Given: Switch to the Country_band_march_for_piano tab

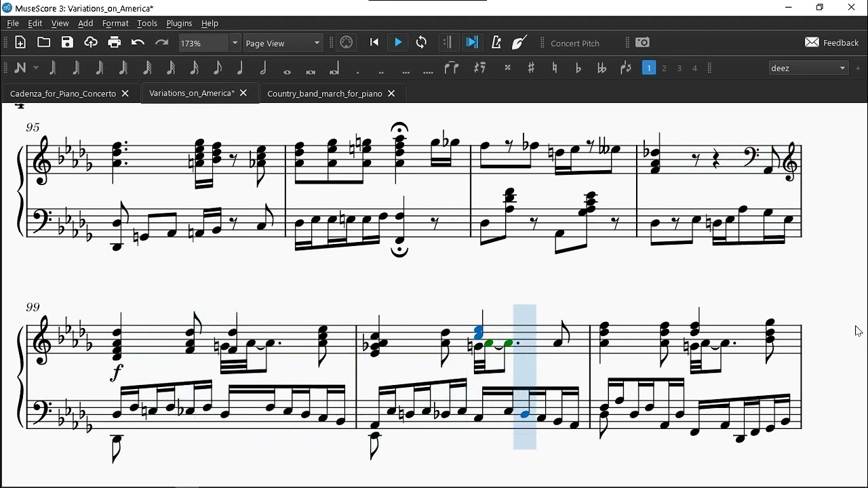Looking at the screenshot, I should click(x=325, y=94).
